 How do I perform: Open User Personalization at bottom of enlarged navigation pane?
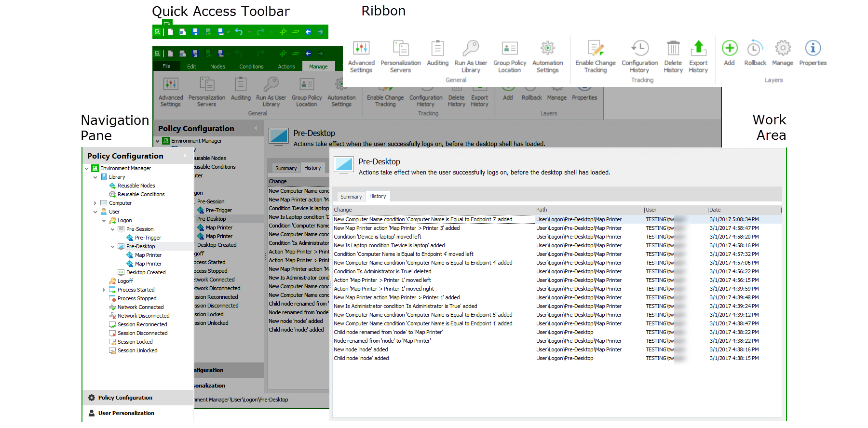(138, 413)
